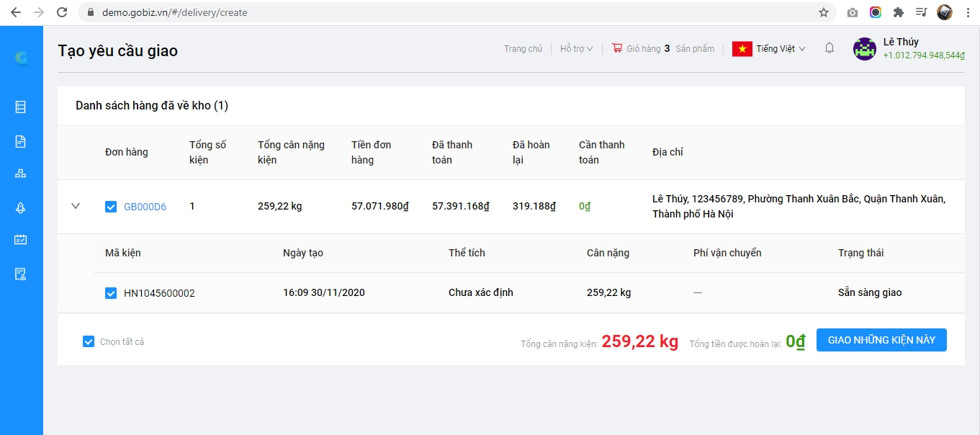The width and height of the screenshot is (980, 435).
Task: Click the notification bell icon
Action: [x=830, y=48]
